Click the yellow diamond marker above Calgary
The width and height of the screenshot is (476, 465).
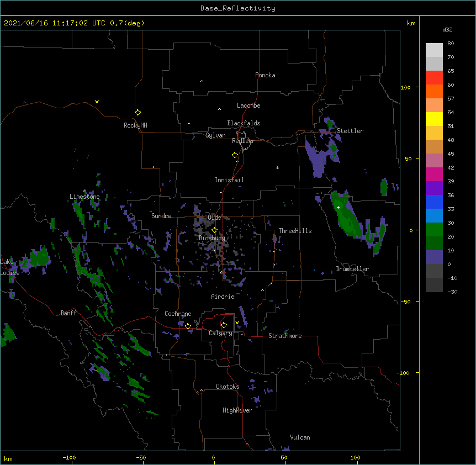coord(224,325)
